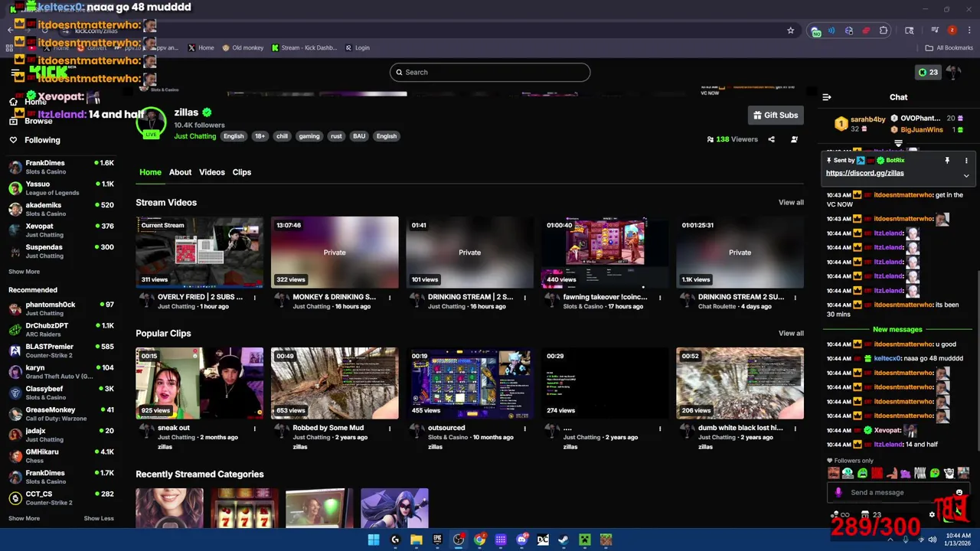The height and width of the screenshot is (551, 980).
Task: Open Yassuo channel in sidebar
Action: pyautogui.click(x=61, y=188)
